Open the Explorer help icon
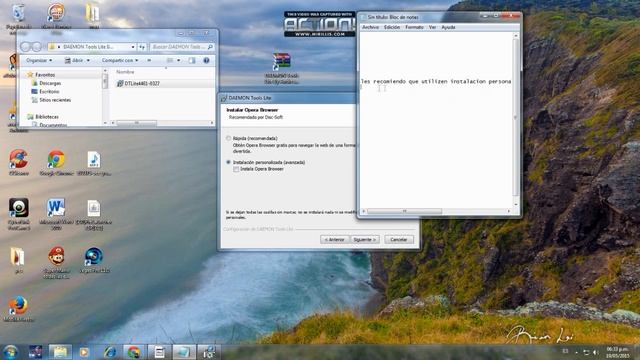The image size is (640, 360). (206, 60)
